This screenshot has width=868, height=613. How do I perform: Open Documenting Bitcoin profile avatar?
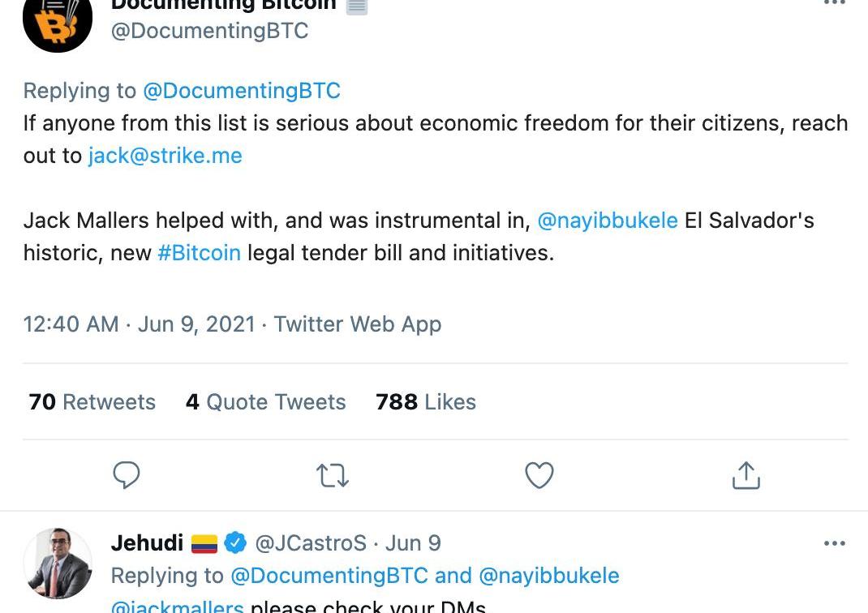coord(58,22)
